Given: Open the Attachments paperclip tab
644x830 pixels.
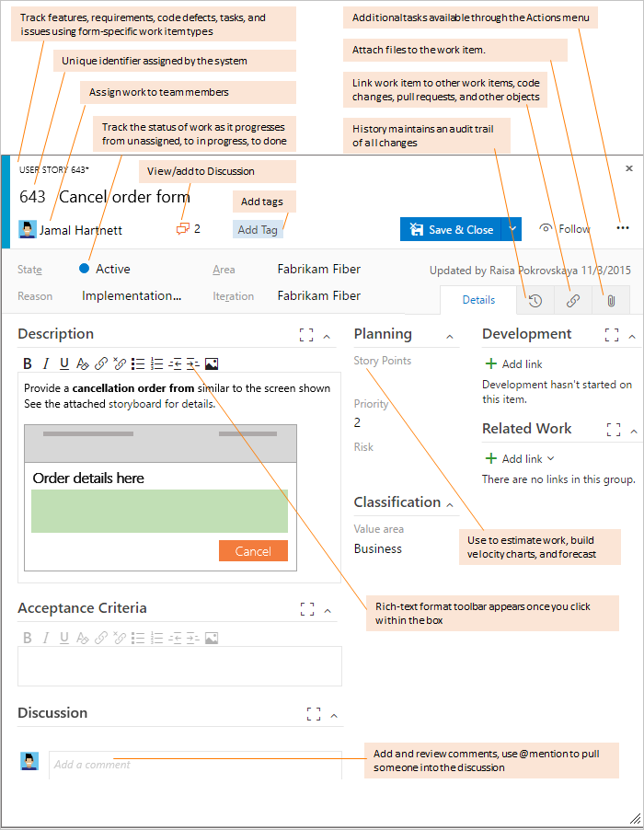Looking at the screenshot, I should pyautogui.click(x=610, y=300).
